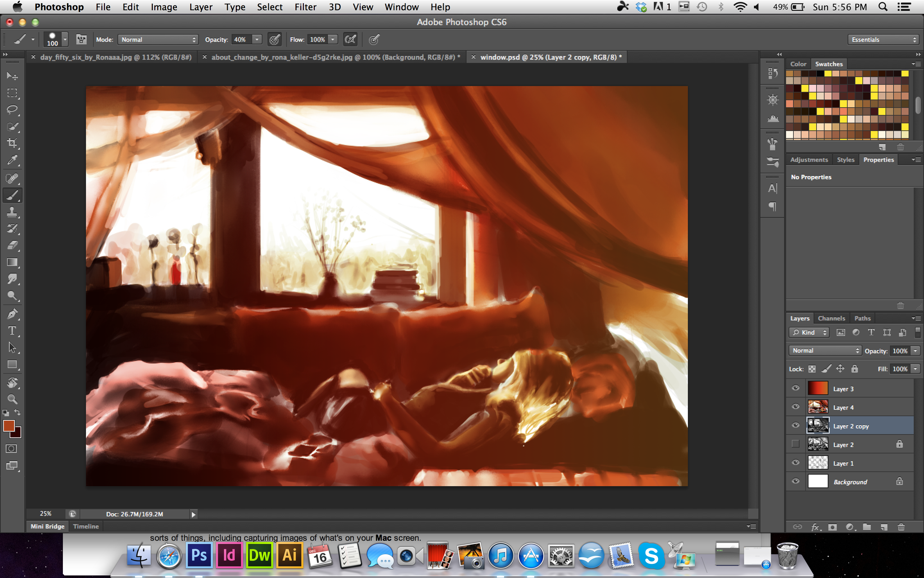Select the Rectangular Marquee tool
The width and height of the screenshot is (924, 578).
tap(12, 93)
